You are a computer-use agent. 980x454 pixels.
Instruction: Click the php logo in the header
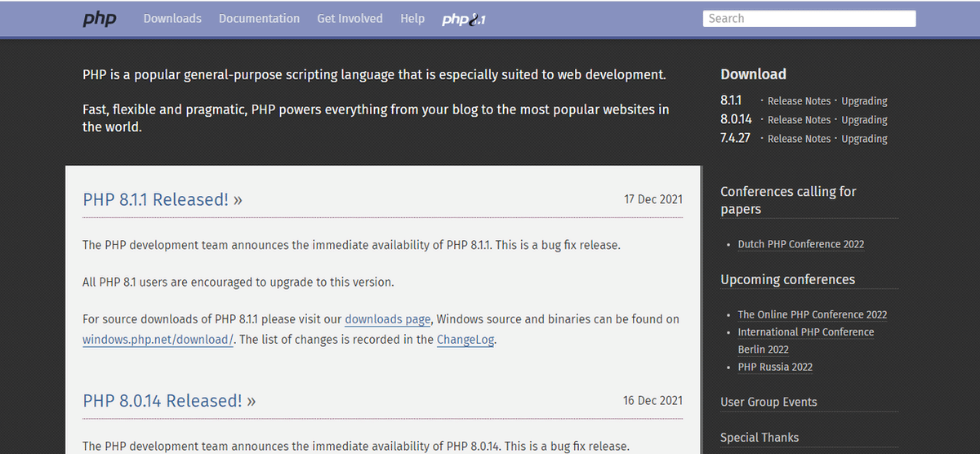[99, 19]
